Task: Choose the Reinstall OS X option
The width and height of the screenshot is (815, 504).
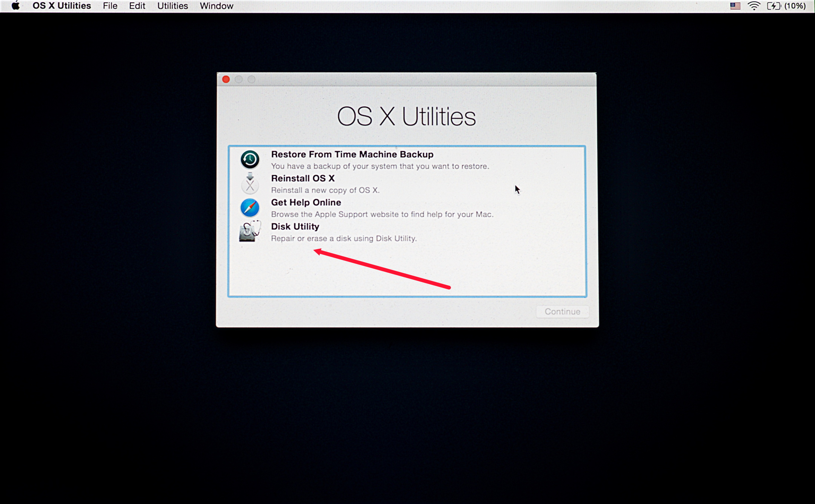Action: coord(407,184)
